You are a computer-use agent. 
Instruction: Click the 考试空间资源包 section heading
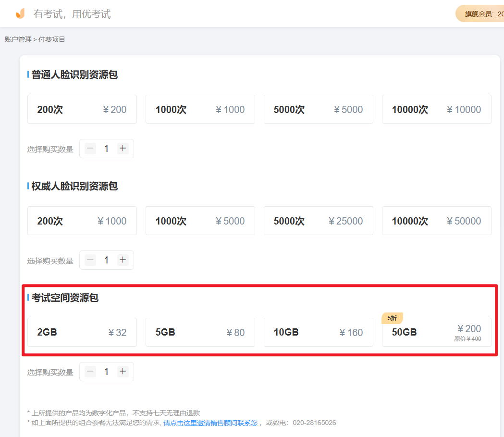(65, 298)
